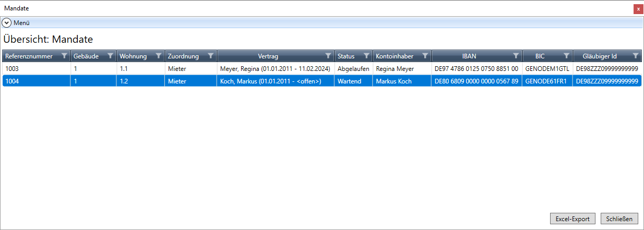The image size is (644, 230).
Task: Click the Vertrag column filter funnel
Action: 328,56
